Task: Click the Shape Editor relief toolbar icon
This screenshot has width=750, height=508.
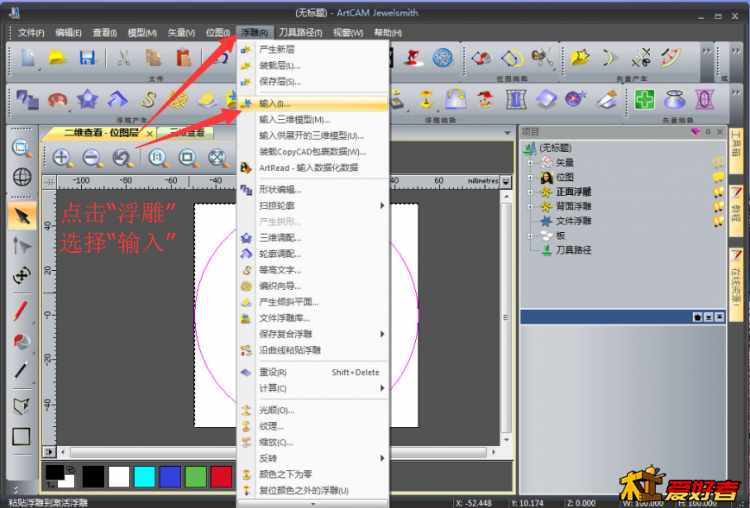Action: [27, 99]
